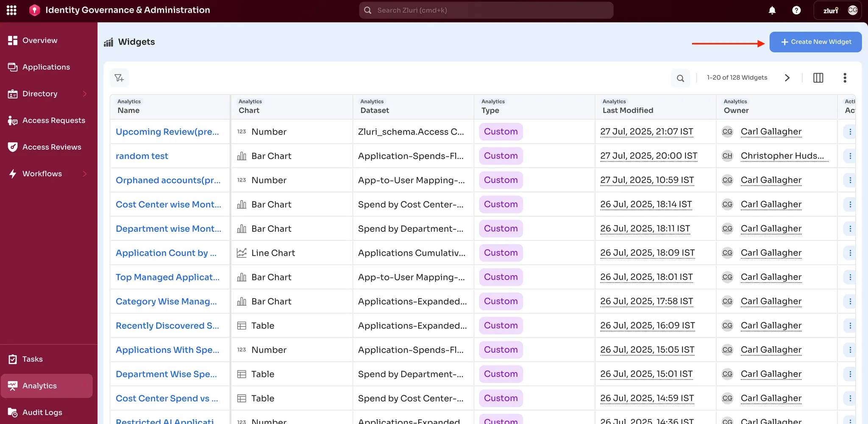Screen dimensions: 868x424
Task: Open actions menu for Orphaned accounts row
Action: [850, 180]
